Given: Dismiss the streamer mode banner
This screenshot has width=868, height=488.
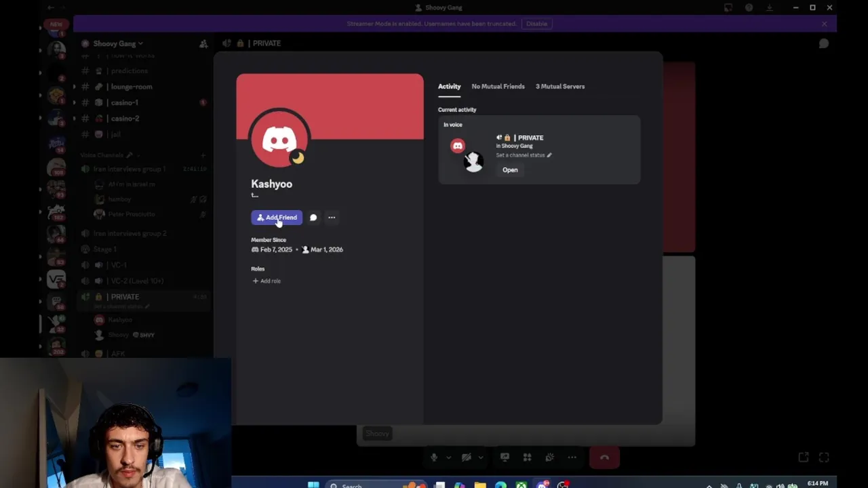Looking at the screenshot, I should pyautogui.click(x=824, y=24).
